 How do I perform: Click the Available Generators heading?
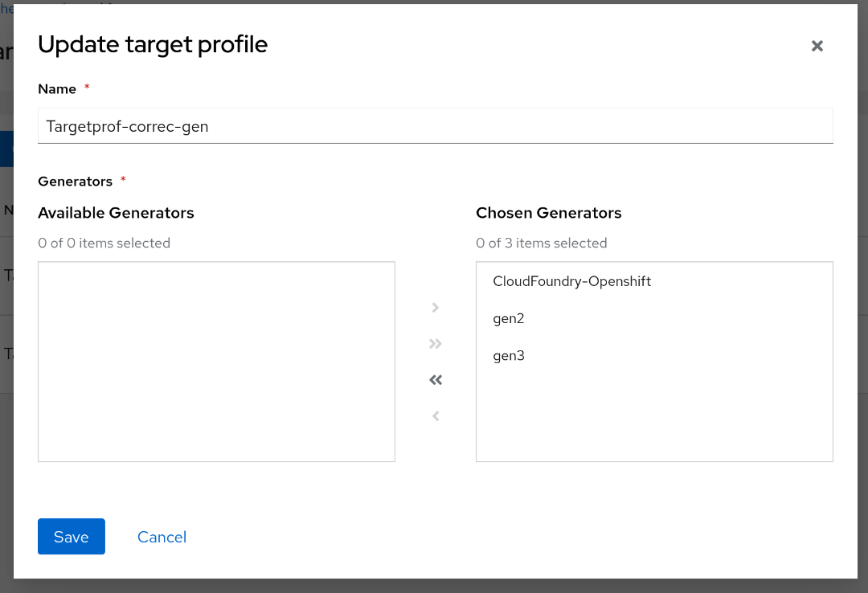pyautogui.click(x=116, y=213)
